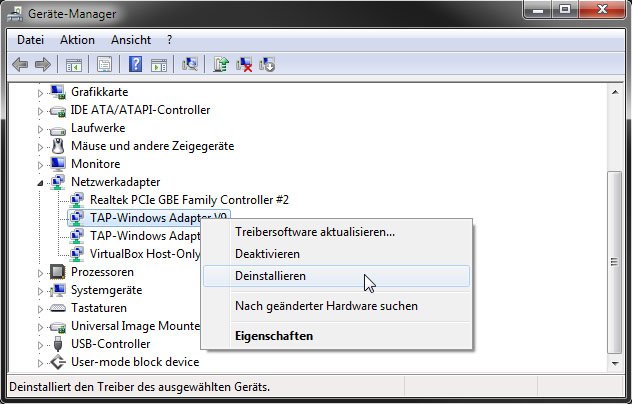Click the Systemgeräte label
The width and height of the screenshot is (632, 404).
click(106, 290)
